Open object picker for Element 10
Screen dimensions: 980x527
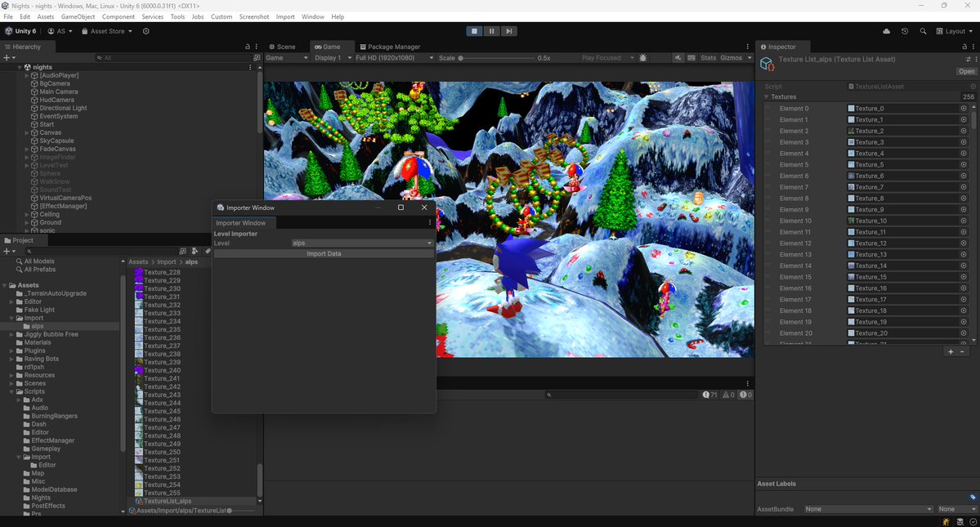(x=963, y=221)
